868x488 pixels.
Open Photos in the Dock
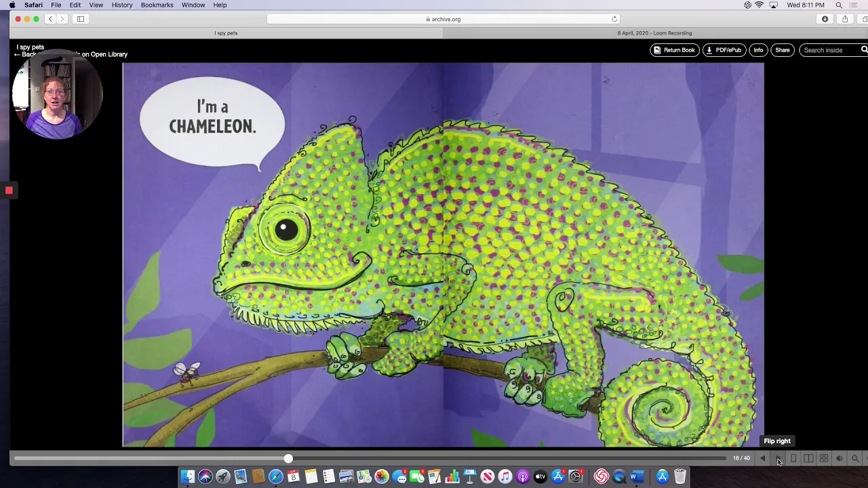(x=382, y=476)
